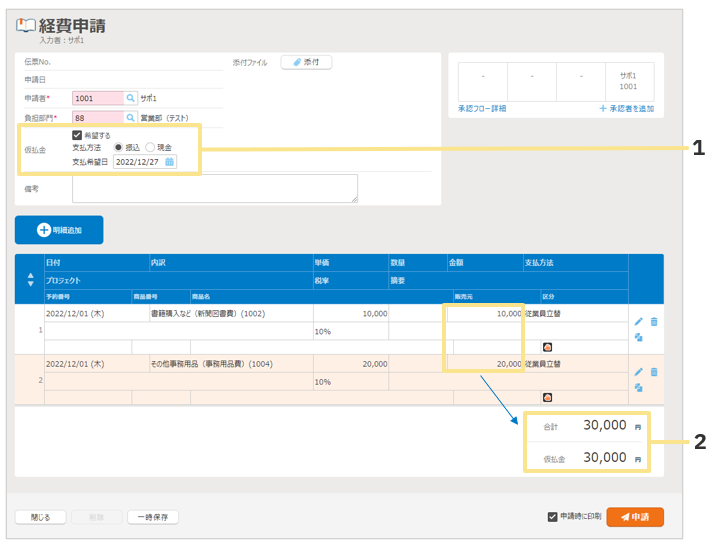Click the 添付 attach file button
This screenshot has width=715, height=543.
[306, 62]
